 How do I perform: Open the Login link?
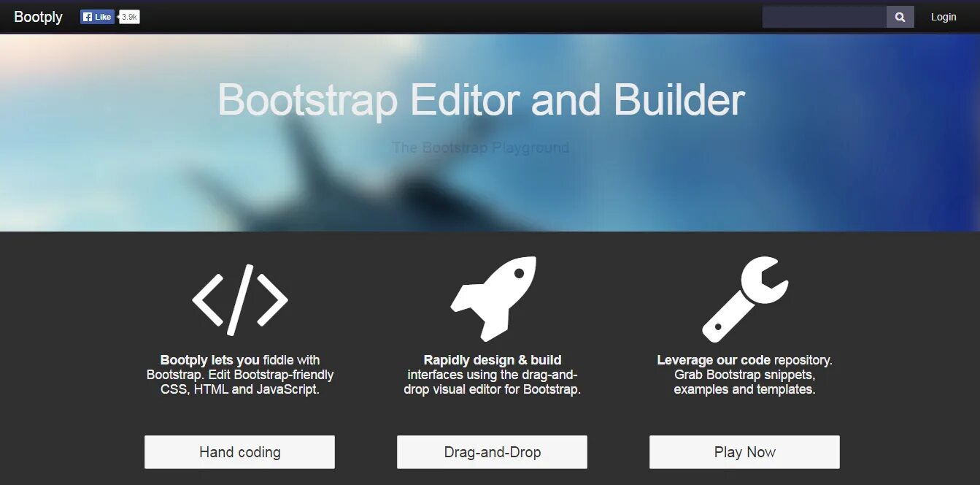point(944,17)
